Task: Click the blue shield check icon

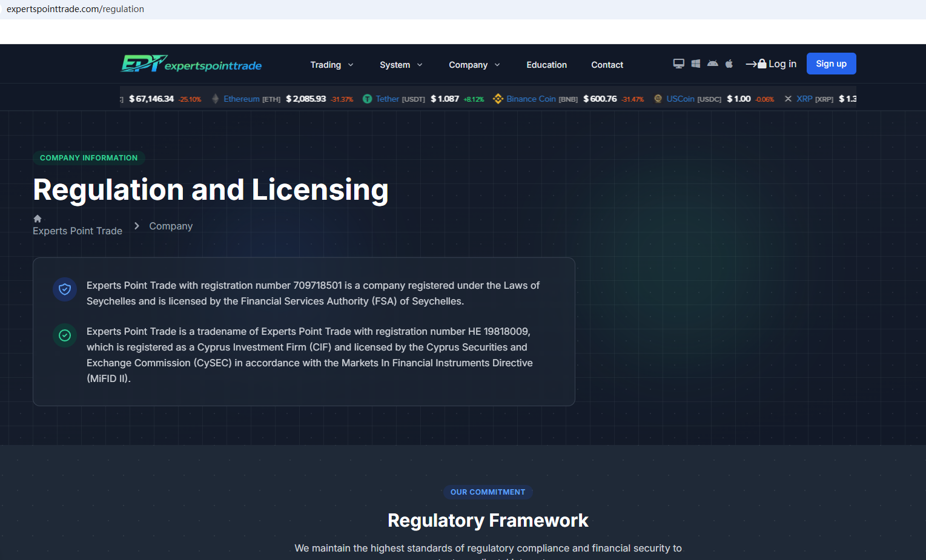Action: 65,289
